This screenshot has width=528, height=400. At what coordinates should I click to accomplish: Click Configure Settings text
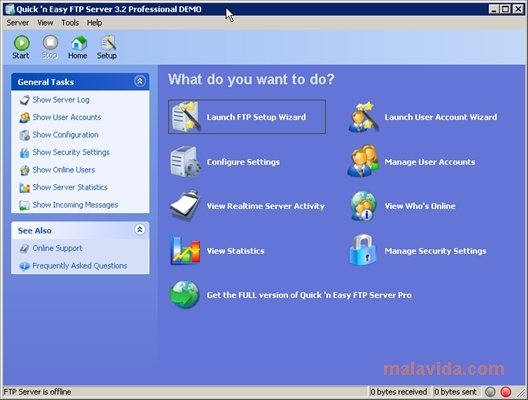[243, 162]
